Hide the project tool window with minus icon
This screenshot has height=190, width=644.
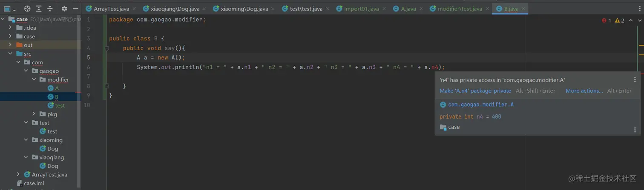[75, 9]
